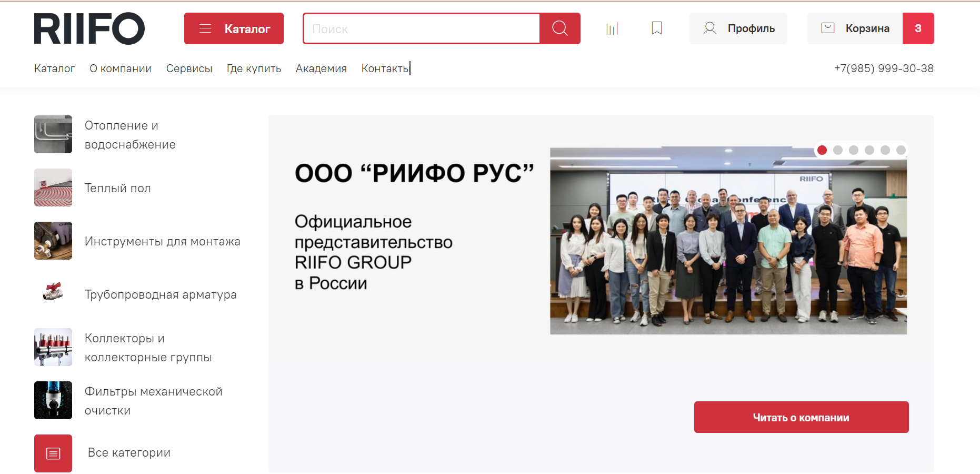This screenshot has width=980, height=474.
Task: Open О компании menu item
Action: 121,68
